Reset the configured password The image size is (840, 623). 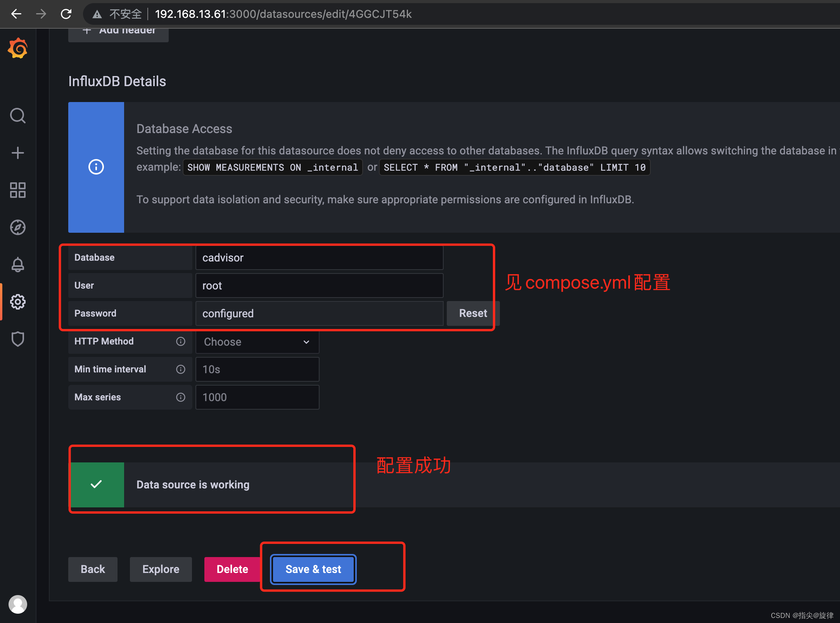point(473,313)
